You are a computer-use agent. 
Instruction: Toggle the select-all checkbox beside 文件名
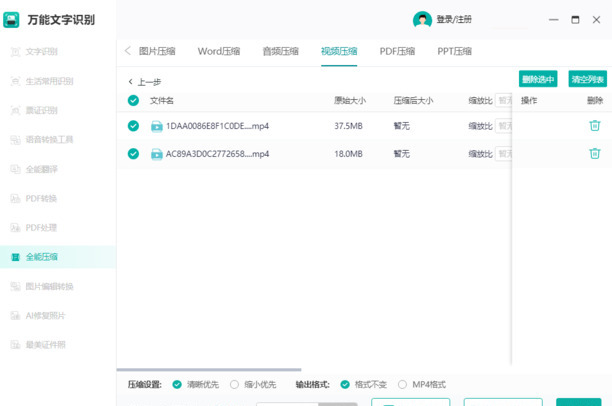pyautogui.click(x=133, y=100)
